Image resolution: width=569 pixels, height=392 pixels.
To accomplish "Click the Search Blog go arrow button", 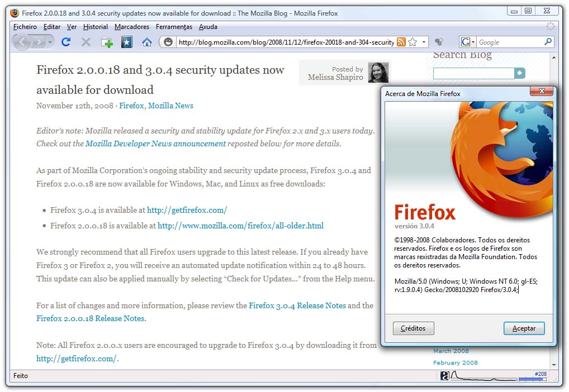I will tap(520, 73).
